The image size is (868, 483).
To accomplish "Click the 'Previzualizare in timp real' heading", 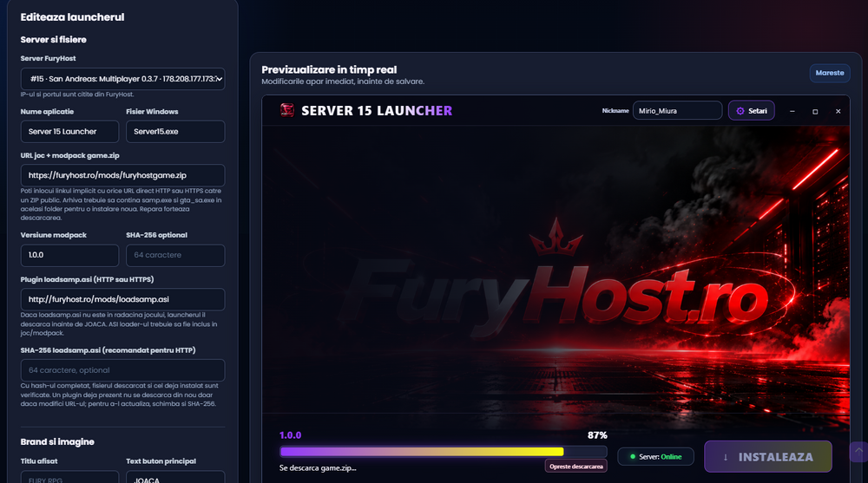I will pos(329,69).
